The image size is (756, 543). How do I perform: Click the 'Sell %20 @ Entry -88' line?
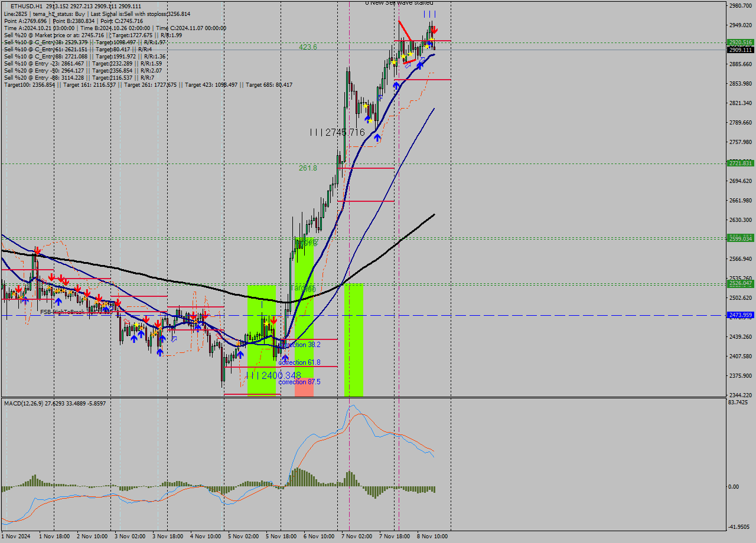(79, 77)
